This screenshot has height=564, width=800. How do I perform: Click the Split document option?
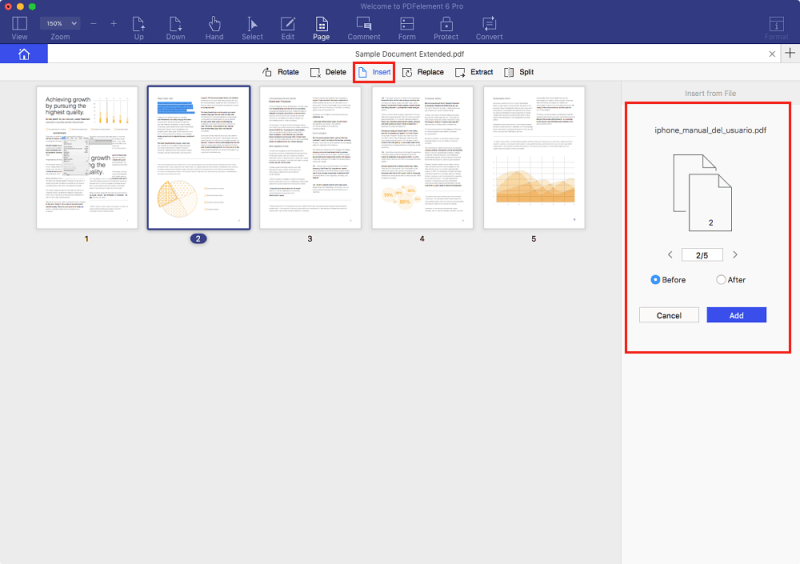(519, 72)
